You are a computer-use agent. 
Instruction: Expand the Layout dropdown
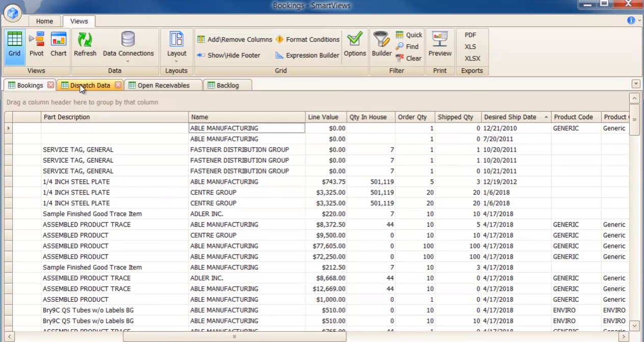tap(177, 61)
